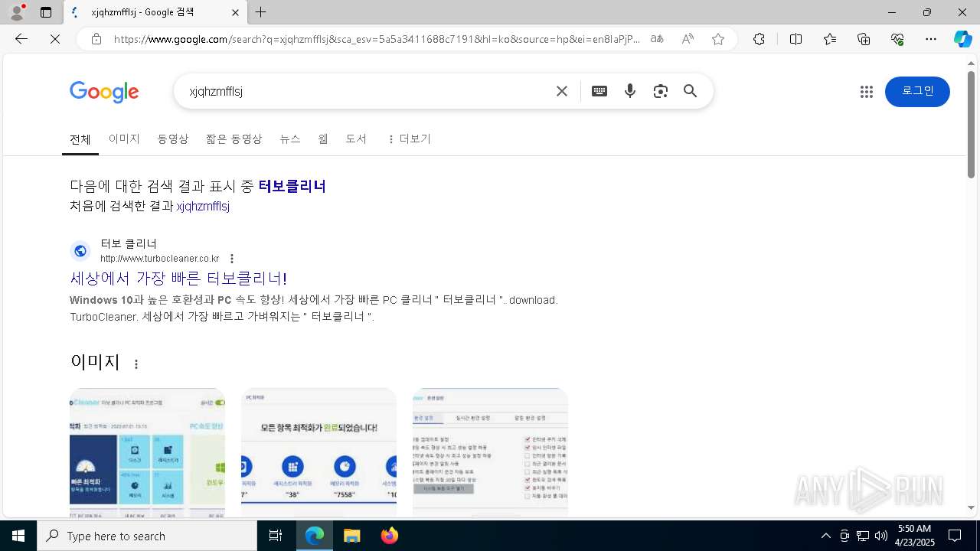Screen dimensions: 980x551
Task: Open first TurboCleaner image thumbnail
Action: pyautogui.click(x=147, y=452)
